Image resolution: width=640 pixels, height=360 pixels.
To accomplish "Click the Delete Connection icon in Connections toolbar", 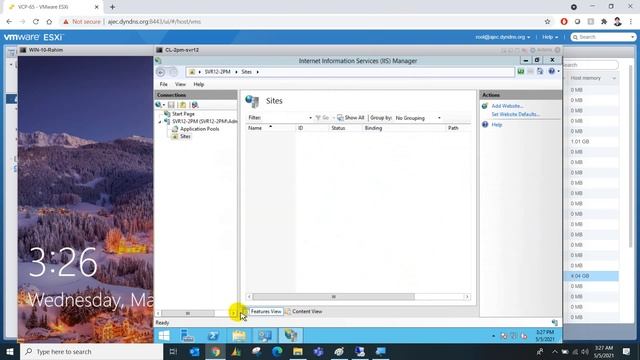I will 195,105.
